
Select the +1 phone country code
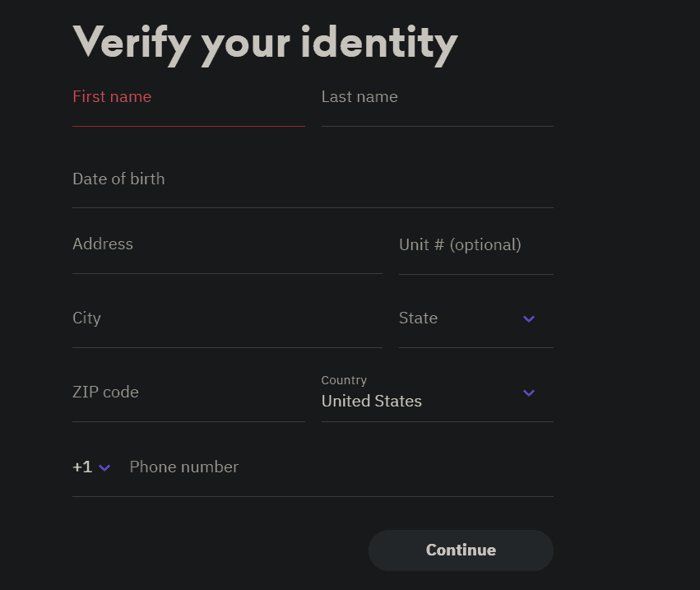82,467
